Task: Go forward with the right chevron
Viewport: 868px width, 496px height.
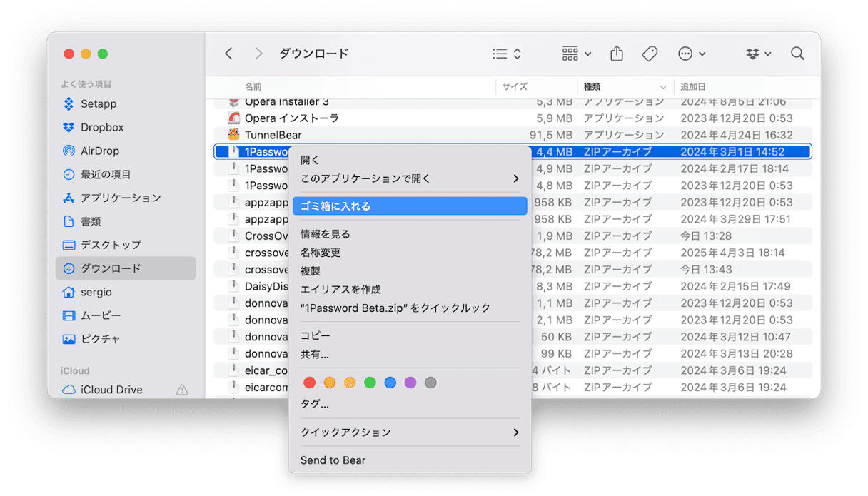Action: pos(258,54)
